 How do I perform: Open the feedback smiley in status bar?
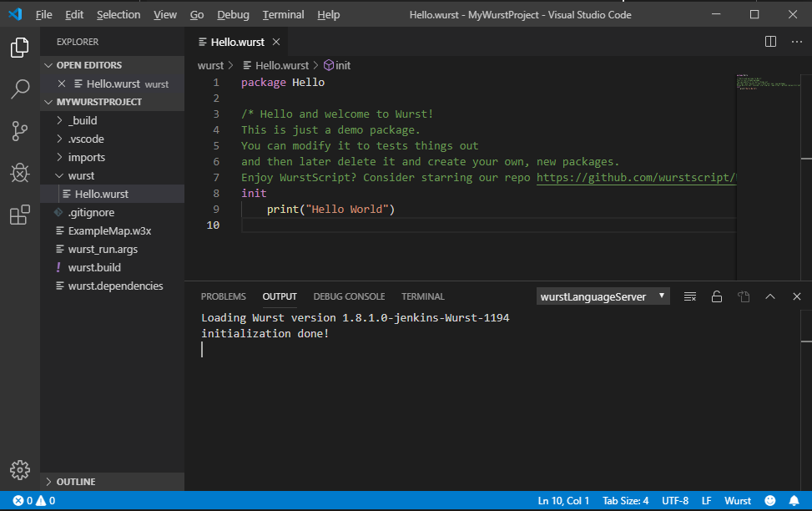click(770, 501)
